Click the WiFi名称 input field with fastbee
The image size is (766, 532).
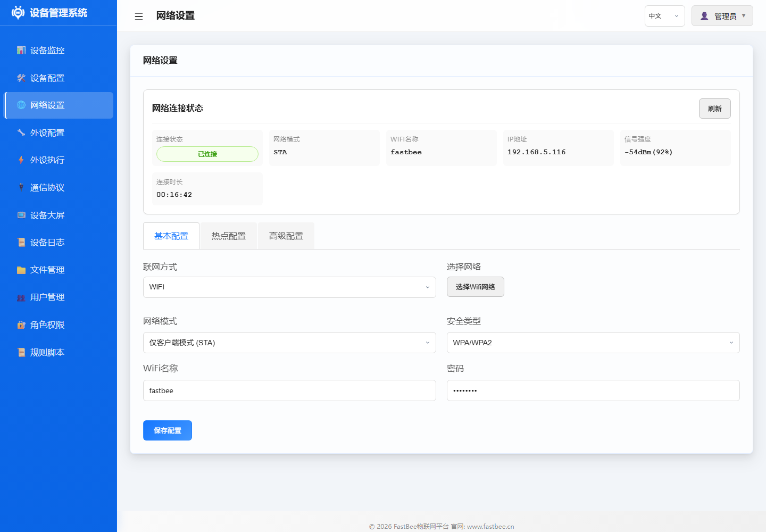pyautogui.click(x=289, y=390)
